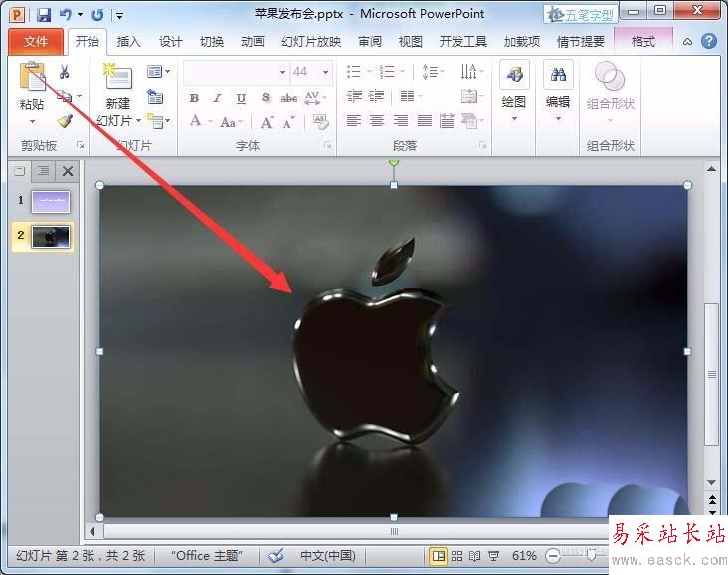This screenshot has width=728, height=575.
Task: Open the font name combo box
Action: click(236, 72)
